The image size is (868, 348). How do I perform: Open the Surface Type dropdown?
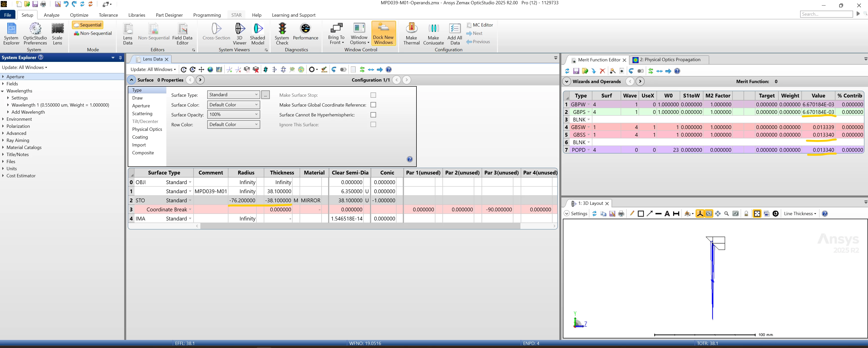coord(233,95)
